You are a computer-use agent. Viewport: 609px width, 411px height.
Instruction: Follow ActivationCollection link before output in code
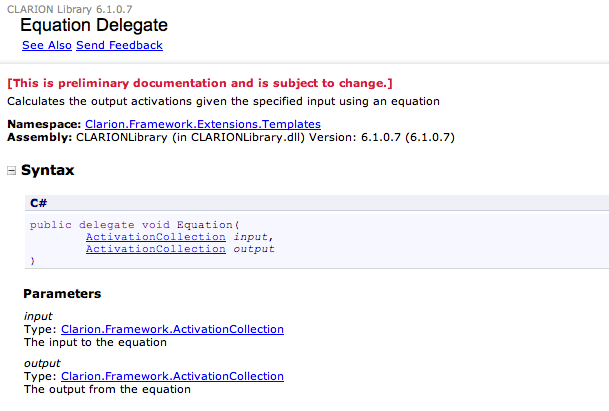(155, 249)
